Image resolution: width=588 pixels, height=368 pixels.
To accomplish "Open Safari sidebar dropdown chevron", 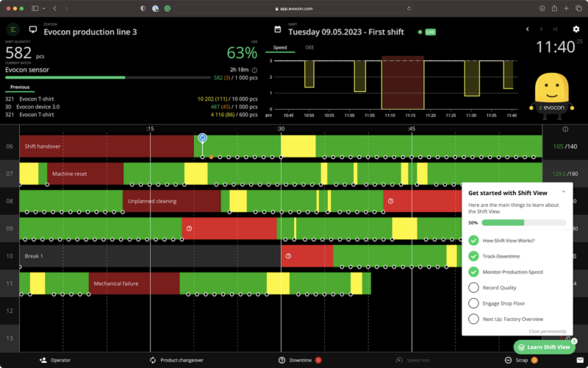I will 43,8.
